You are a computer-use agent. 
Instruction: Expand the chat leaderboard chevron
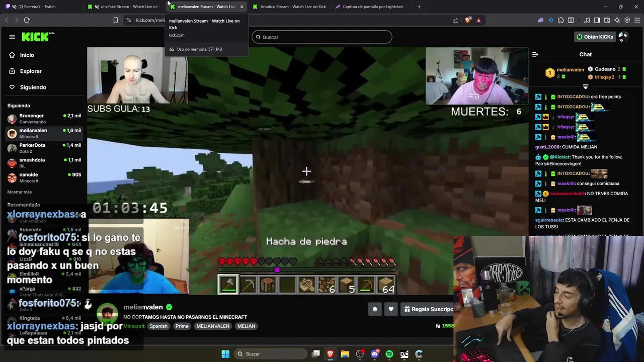(585, 86)
